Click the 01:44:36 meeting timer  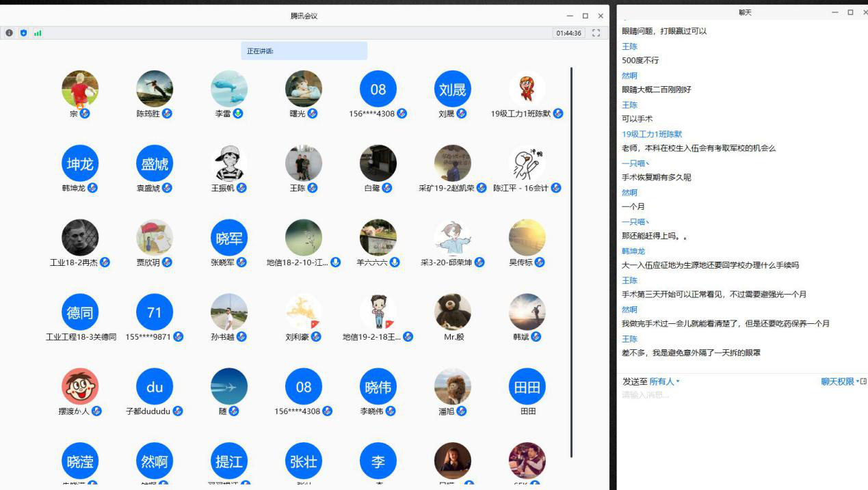[568, 33]
